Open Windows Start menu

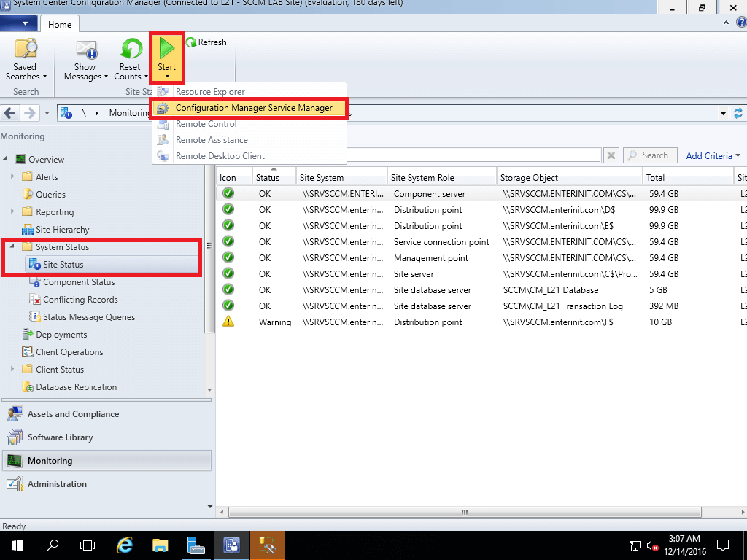pyautogui.click(x=18, y=545)
